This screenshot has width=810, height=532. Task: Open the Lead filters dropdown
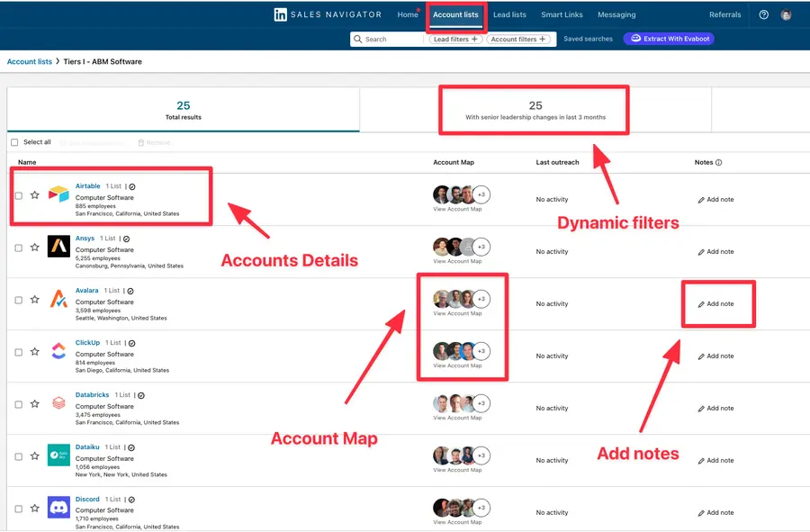click(x=454, y=39)
